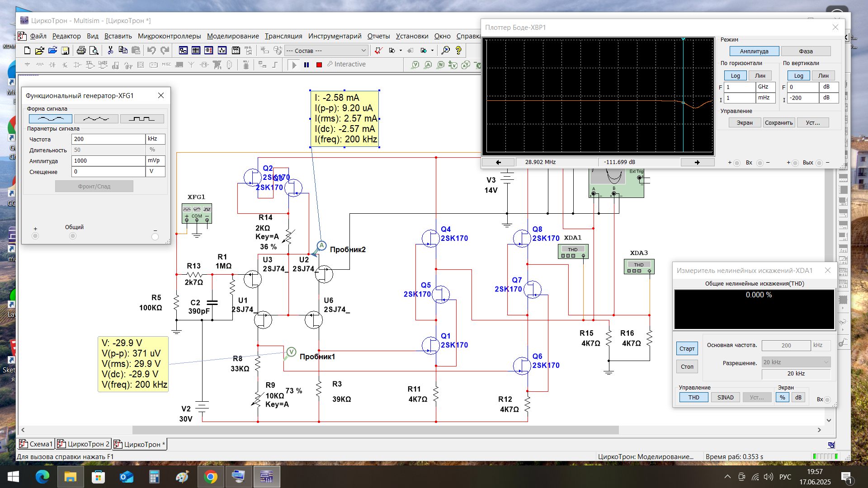Select the square waveform in the generator
Screen dimensions: 868x488
coord(142,119)
